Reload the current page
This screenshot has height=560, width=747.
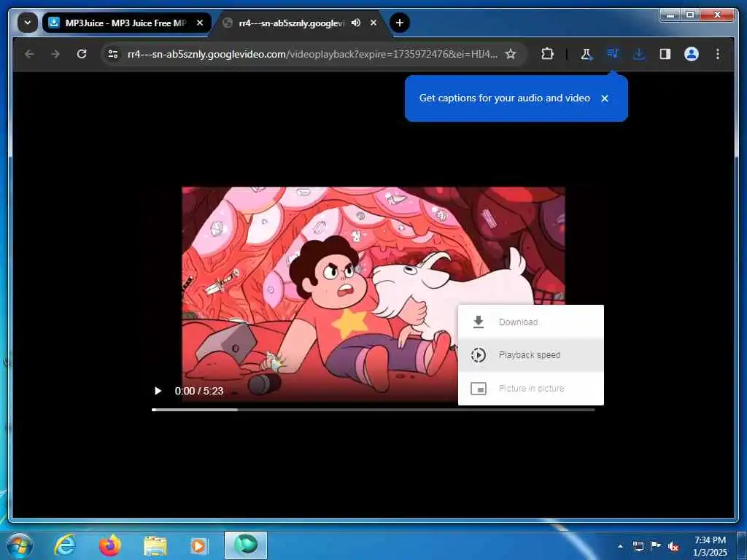click(x=82, y=54)
